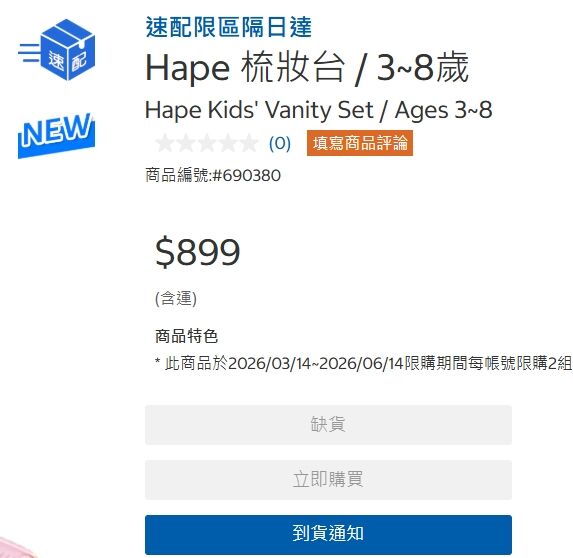Click the 速配 delivery box icon
This screenshot has width=573, height=558.
coord(57,50)
